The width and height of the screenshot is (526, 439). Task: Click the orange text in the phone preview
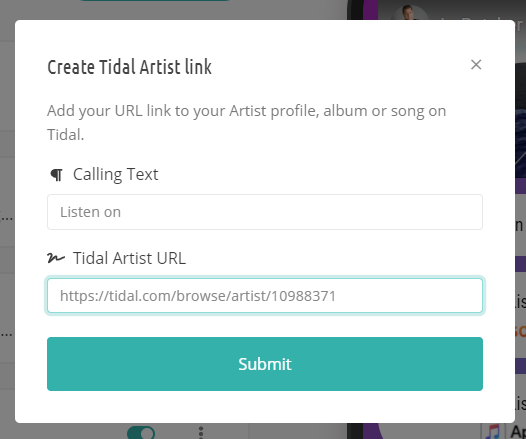pos(520,330)
